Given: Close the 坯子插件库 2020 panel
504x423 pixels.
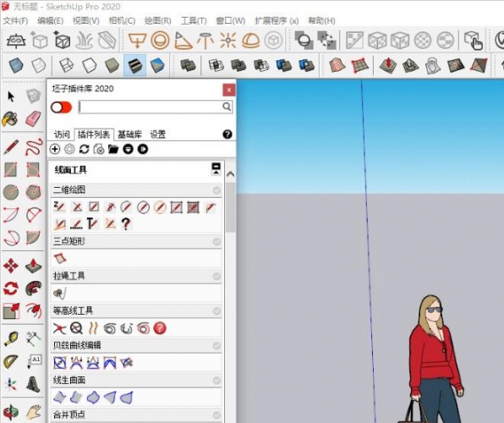Looking at the screenshot, I should click(229, 90).
